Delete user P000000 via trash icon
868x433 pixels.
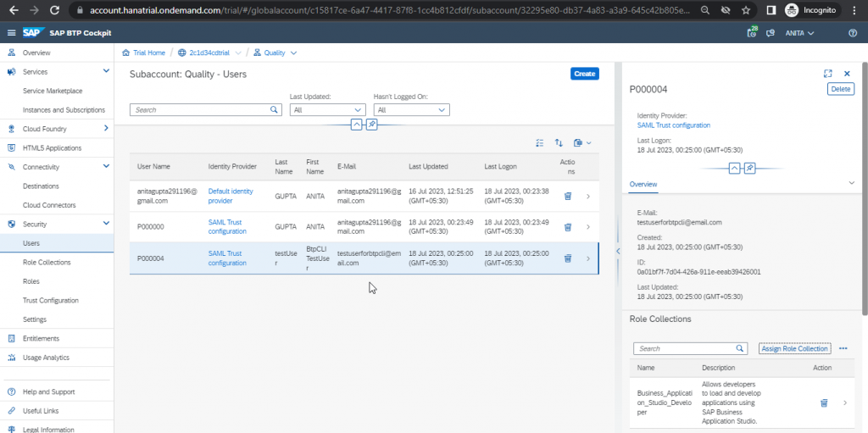567,227
